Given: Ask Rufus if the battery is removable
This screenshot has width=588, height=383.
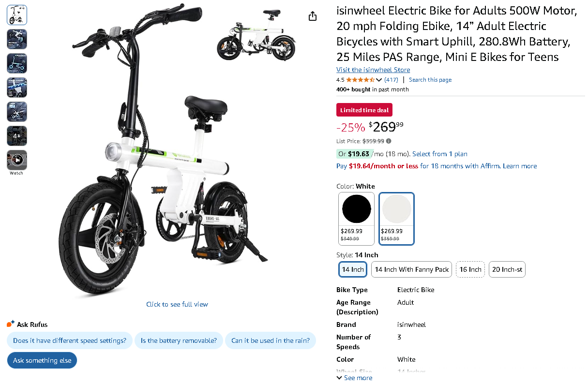Looking at the screenshot, I should click(x=179, y=340).
